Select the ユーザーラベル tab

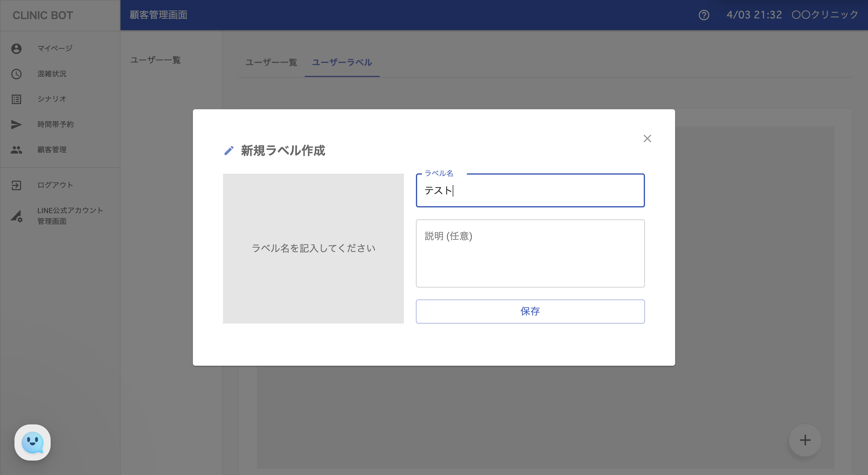click(x=342, y=63)
